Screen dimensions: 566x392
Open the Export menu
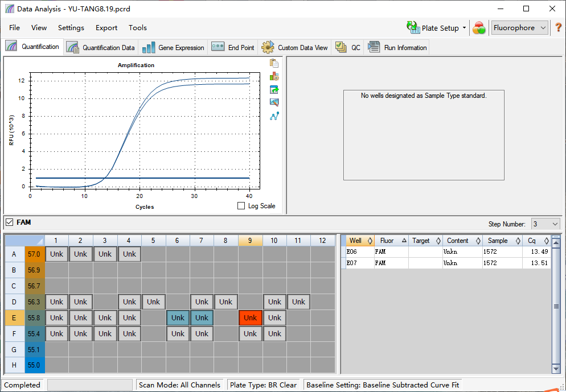106,28
